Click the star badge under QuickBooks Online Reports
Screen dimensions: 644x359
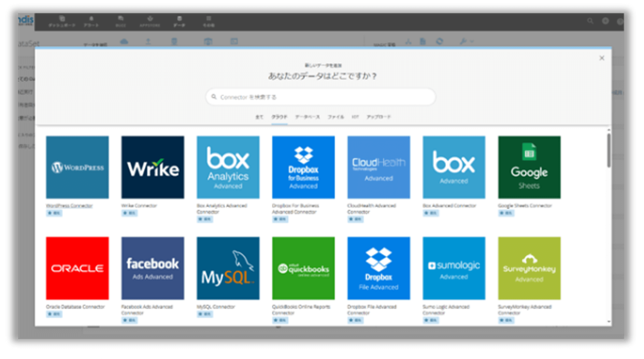[280, 321]
